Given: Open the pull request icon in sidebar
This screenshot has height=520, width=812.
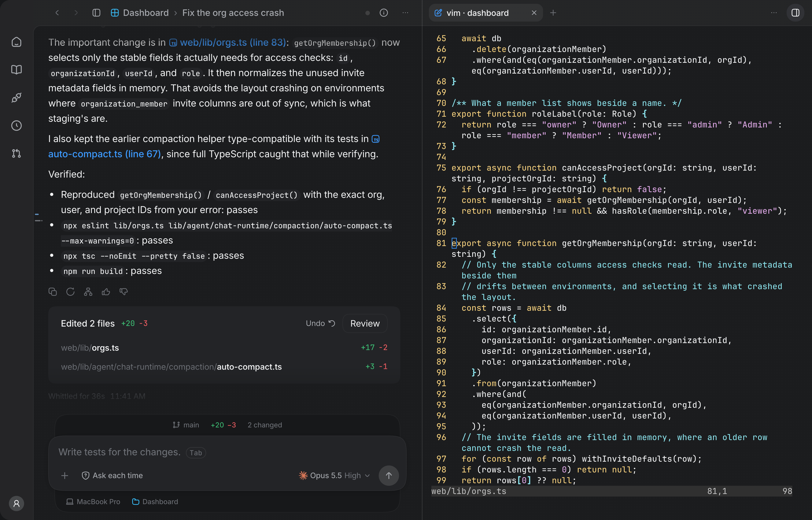Looking at the screenshot, I should click(x=16, y=154).
